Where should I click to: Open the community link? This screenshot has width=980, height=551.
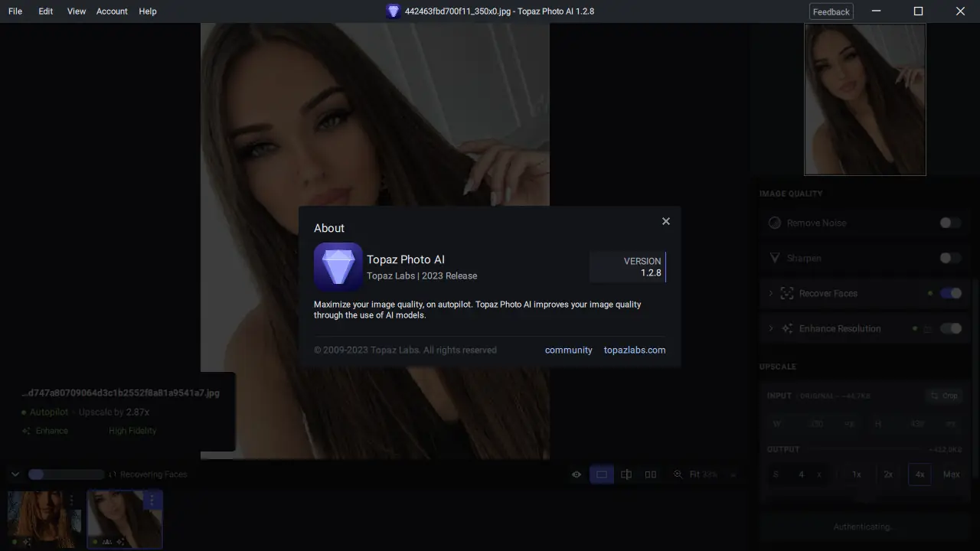569,350
